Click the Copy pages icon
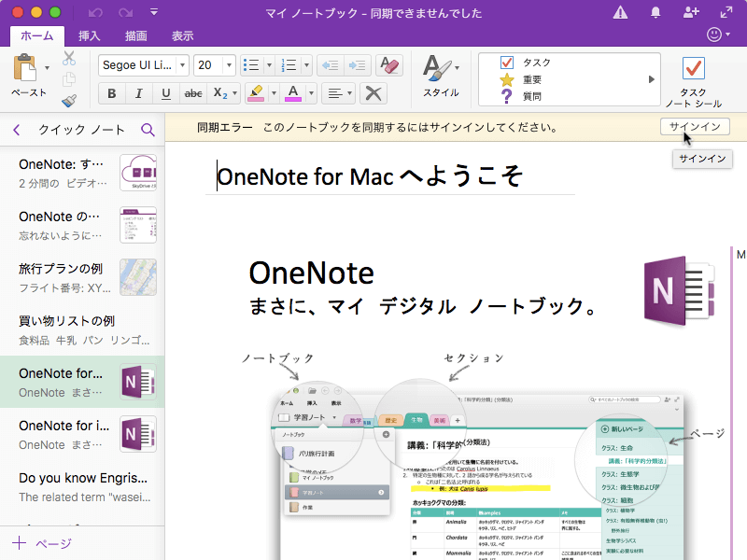The height and width of the screenshot is (560, 747). [x=69, y=79]
